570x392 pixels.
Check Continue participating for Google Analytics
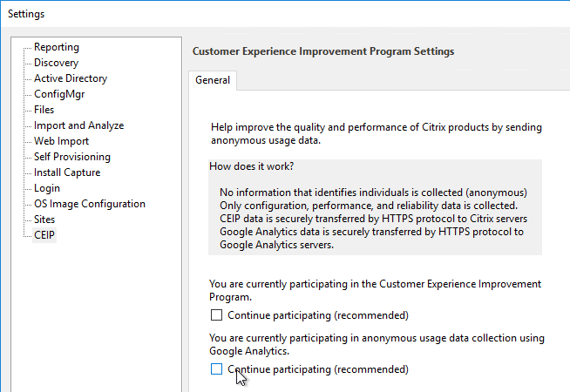tap(216, 369)
